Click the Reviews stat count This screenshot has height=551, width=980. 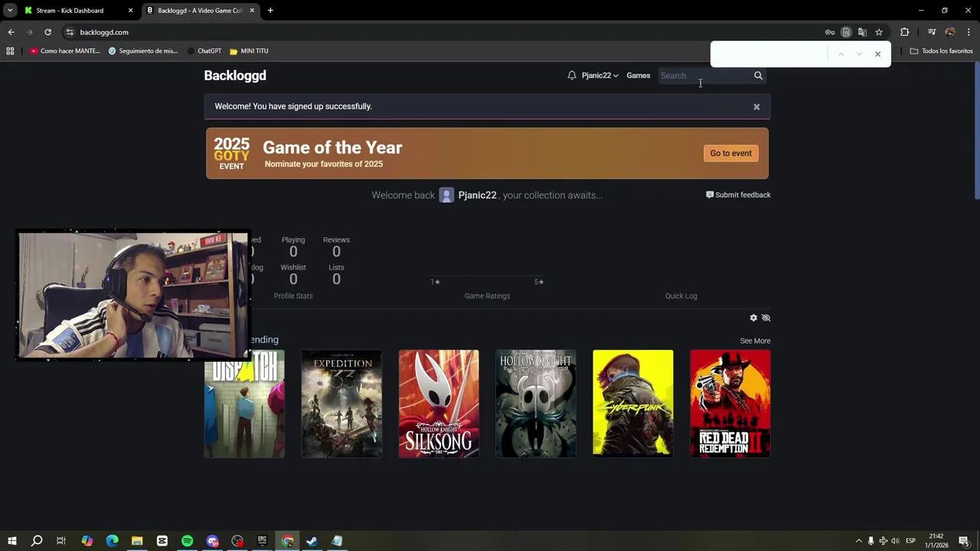click(336, 252)
